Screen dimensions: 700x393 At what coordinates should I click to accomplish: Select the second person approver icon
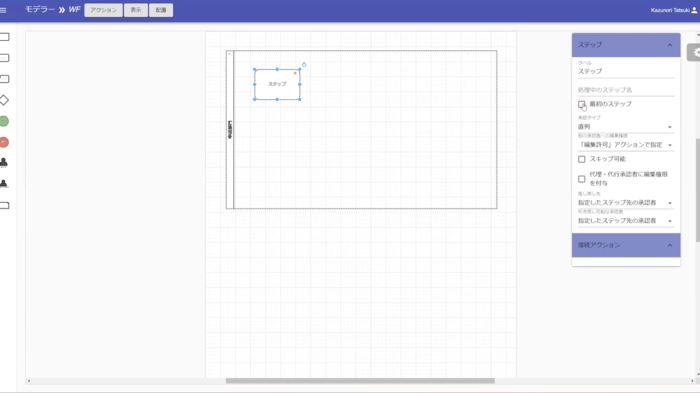point(4,184)
